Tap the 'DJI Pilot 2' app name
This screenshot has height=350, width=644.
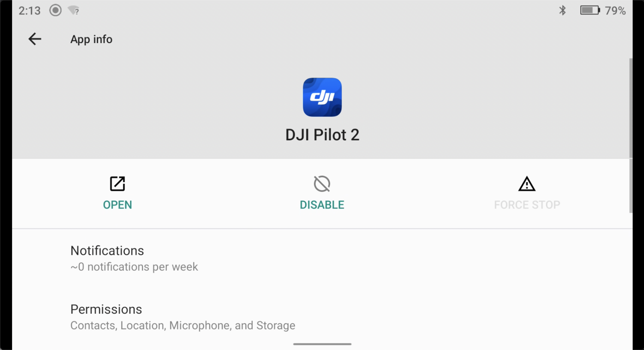tap(322, 135)
